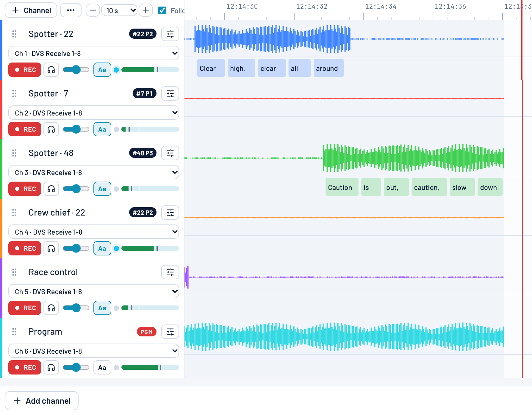Grab the drag handle for Spotter 22
This screenshot has height=415, width=532.
tap(14, 34)
